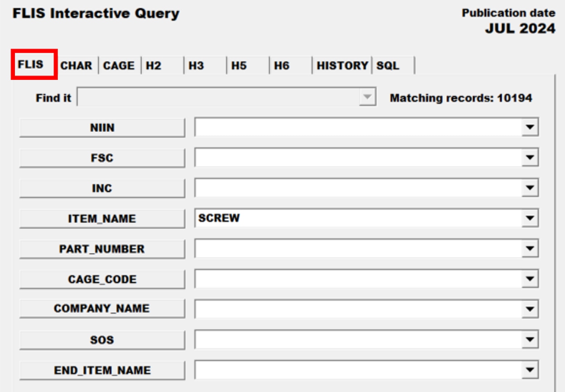Viewport: 565px width, 392px height.
Task: Expand the END_ITEM_NAME dropdown arrow
Action: click(530, 370)
